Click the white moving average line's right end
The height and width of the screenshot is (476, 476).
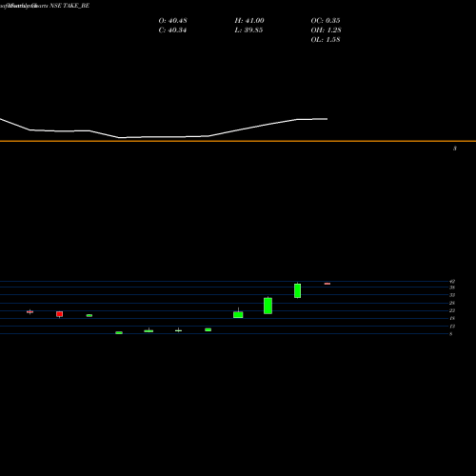[327, 119]
